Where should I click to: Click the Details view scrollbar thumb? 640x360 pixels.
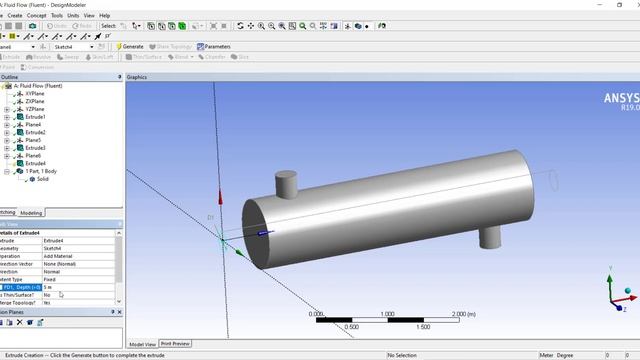pos(119,260)
